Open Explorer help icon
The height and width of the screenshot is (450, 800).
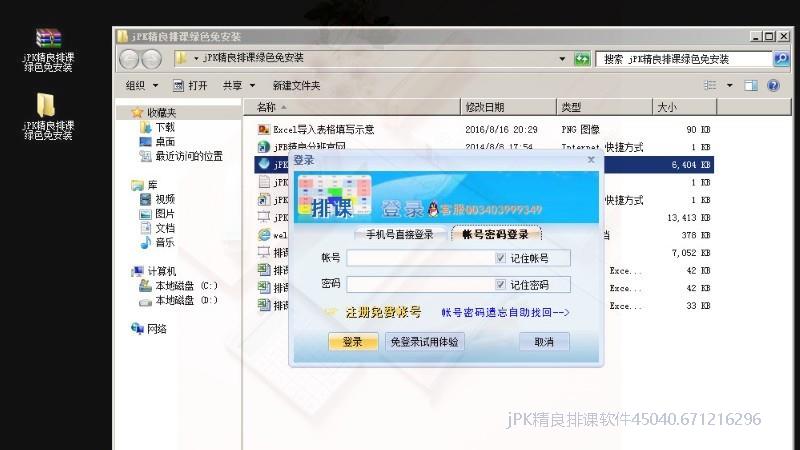click(x=773, y=85)
